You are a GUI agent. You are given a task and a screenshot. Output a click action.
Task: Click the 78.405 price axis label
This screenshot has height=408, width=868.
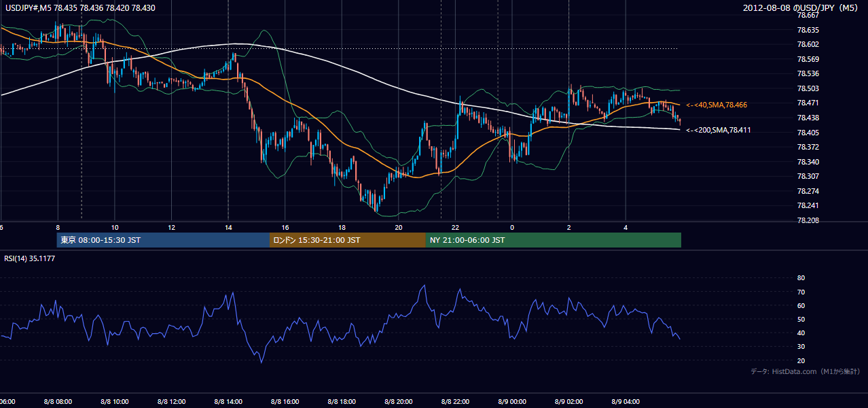coord(808,133)
